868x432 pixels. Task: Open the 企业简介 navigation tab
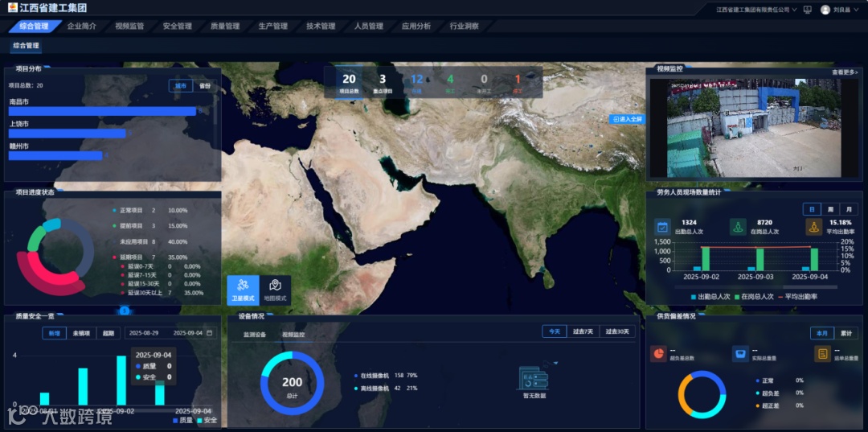(81, 26)
